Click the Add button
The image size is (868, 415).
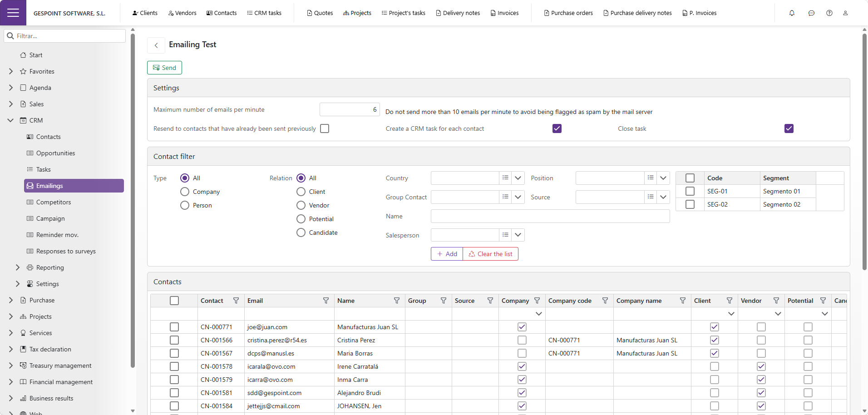point(447,254)
